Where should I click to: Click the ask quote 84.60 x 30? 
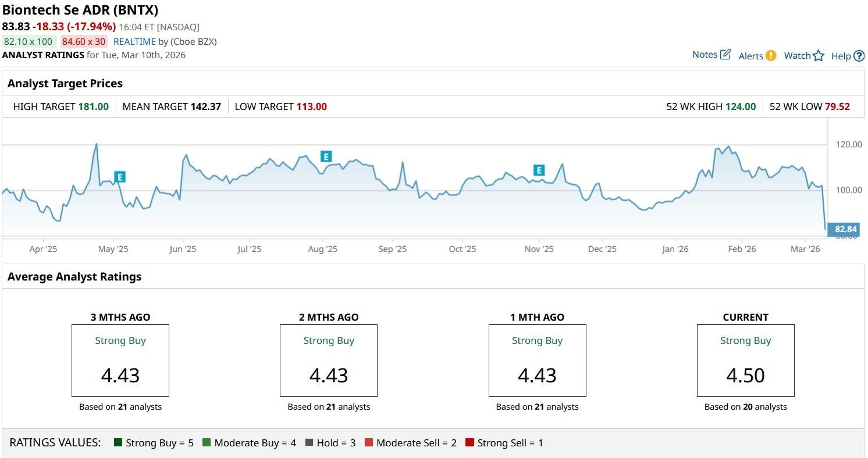[84, 41]
